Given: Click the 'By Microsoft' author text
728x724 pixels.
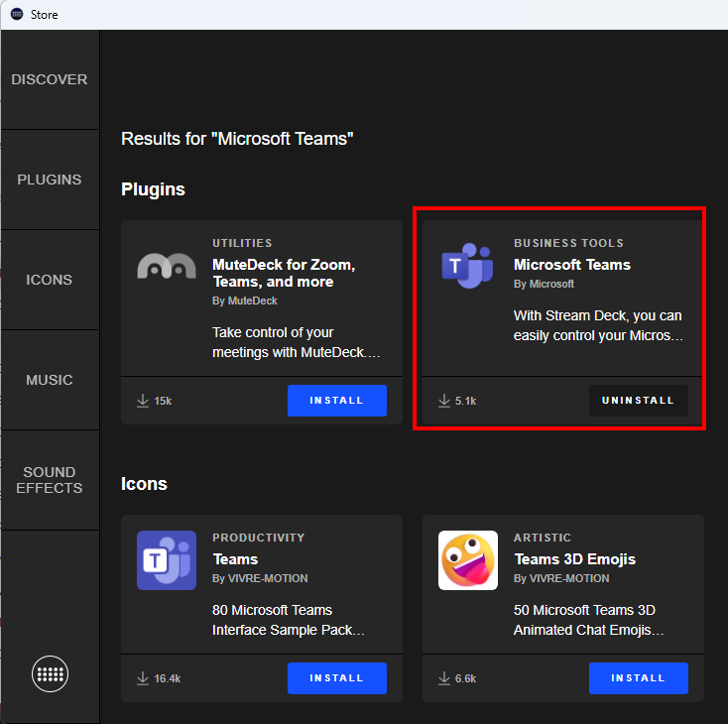Looking at the screenshot, I should pyautogui.click(x=544, y=284).
